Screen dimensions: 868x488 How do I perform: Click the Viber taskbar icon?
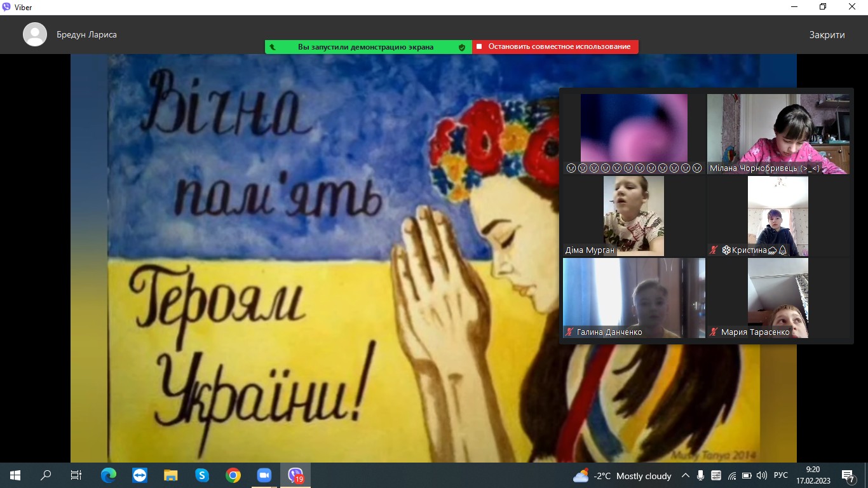pos(295,475)
